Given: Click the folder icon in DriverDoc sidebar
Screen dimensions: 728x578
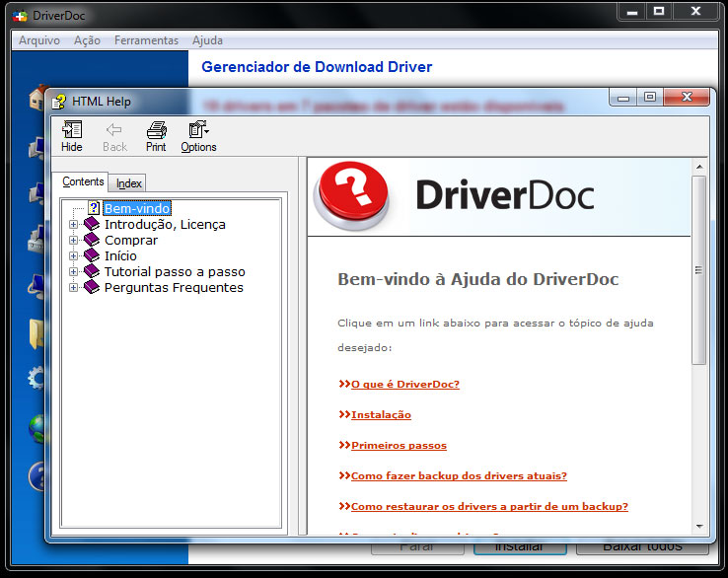Looking at the screenshot, I should [36, 333].
